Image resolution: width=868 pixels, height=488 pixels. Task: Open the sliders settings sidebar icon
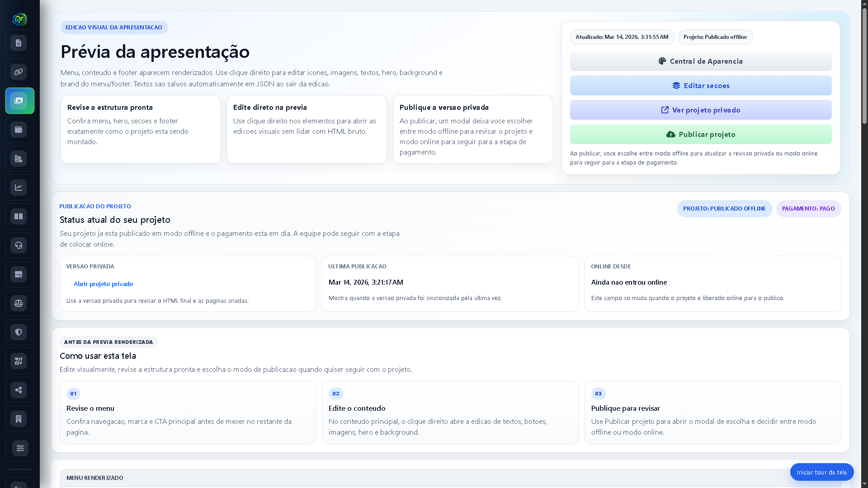pos(20,448)
